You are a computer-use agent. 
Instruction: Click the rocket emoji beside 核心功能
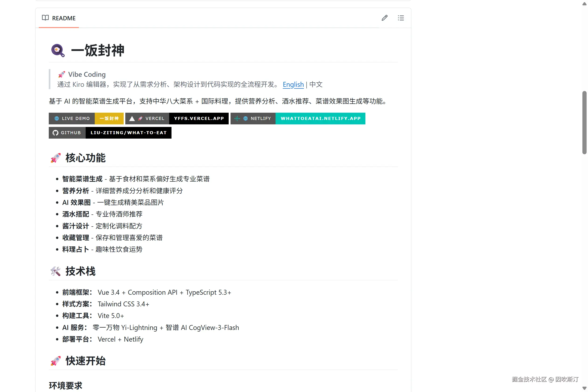56,158
